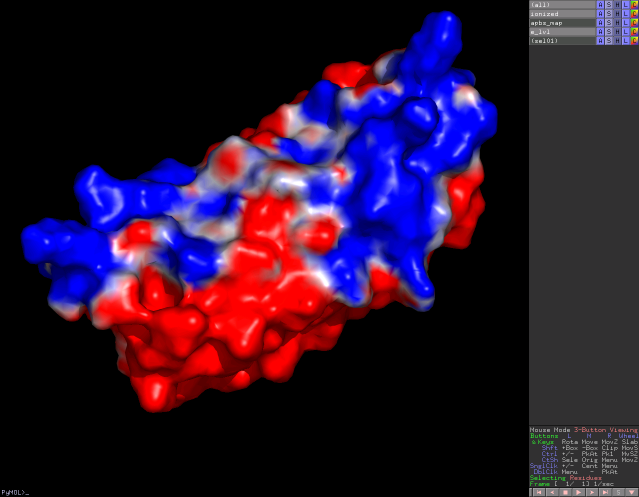The width and height of the screenshot is (639, 497).
Task: Rewind to the first frame
Action: click(x=539, y=493)
